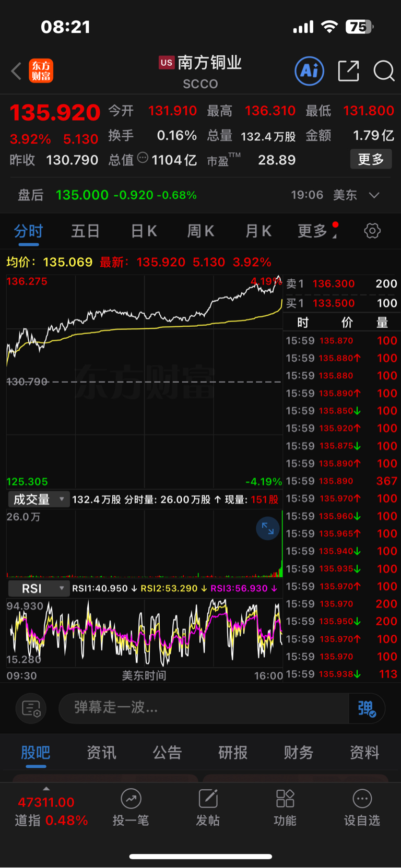Expand chart with fullscreen arrows icon
Screen dimensions: 401x868
(x=268, y=529)
